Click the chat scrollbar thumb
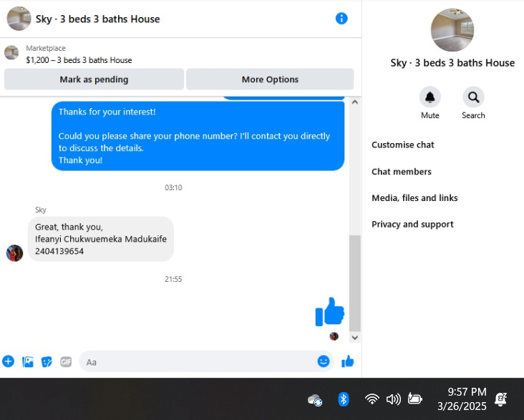The height and width of the screenshot is (420, 524). [355, 283]
